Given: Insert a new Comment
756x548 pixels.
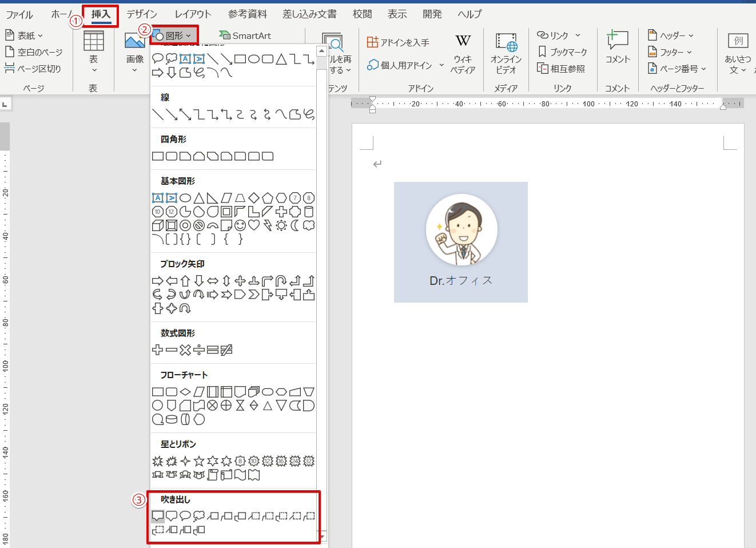Looking at the screenshot, I should [x=618, y=48].
